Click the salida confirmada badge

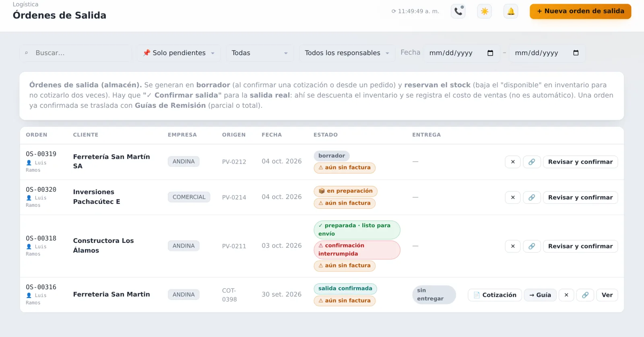(x=345, y=289)
